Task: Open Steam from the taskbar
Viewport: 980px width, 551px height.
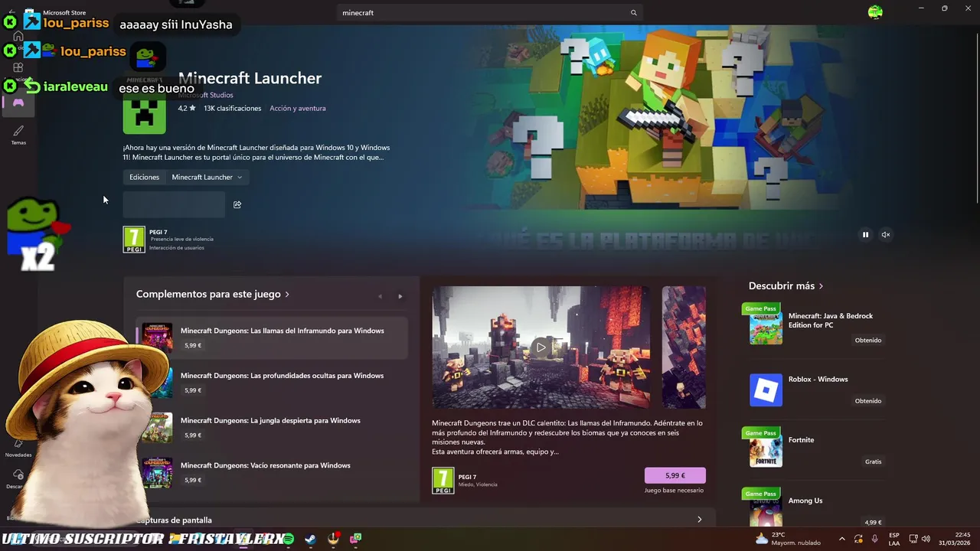Action: tap(310, 540)
